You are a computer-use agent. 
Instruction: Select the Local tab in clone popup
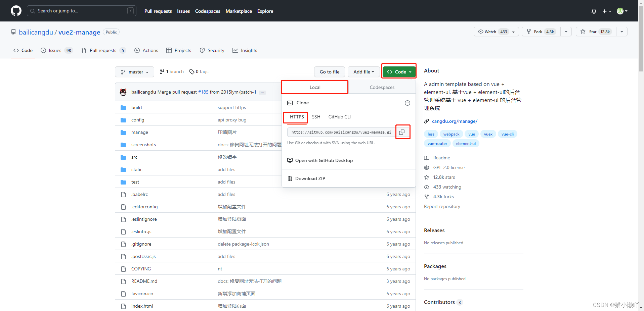point(315,87)
